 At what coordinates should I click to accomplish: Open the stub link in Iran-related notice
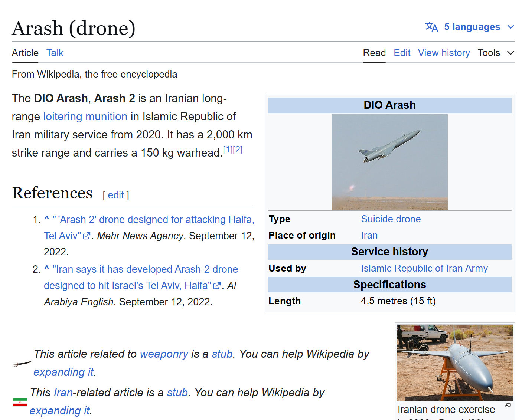[177, 393]
